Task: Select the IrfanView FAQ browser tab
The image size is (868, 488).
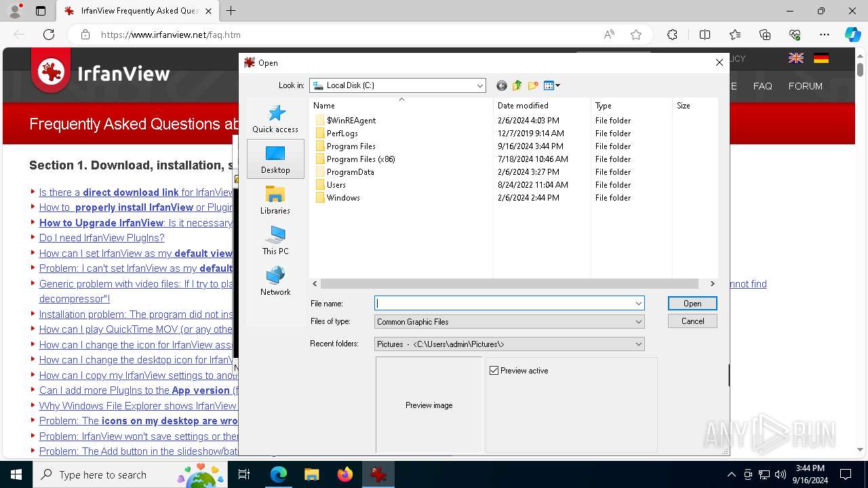Action: [138, 11]
